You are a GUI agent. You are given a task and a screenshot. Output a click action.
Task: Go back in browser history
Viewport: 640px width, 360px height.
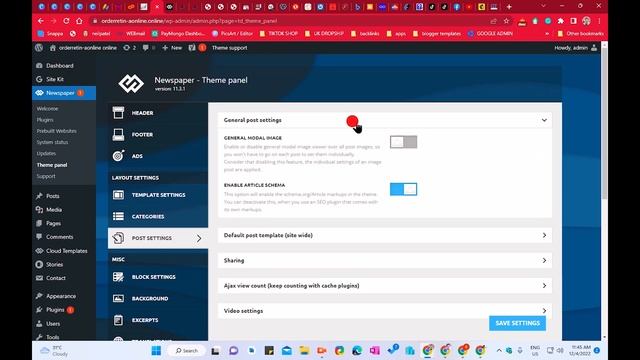(x=41, y=21)
